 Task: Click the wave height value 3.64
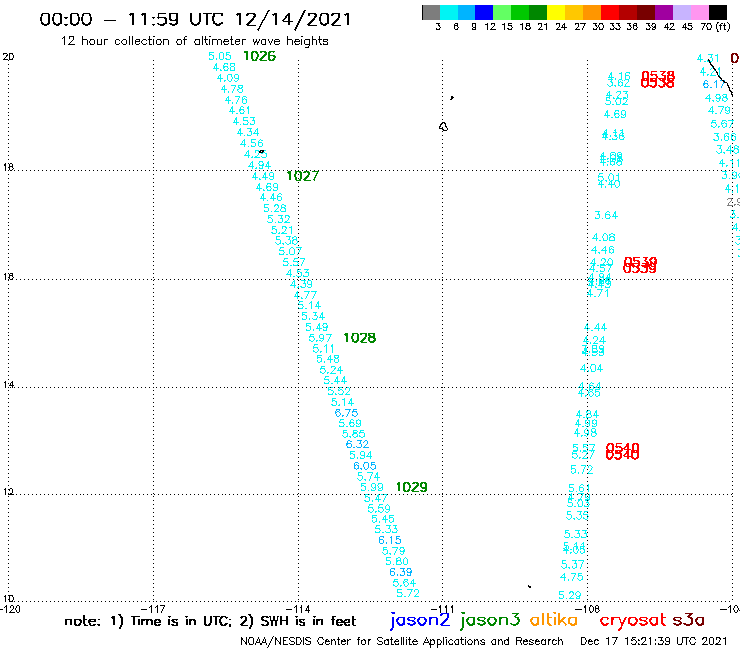[606, 215]
